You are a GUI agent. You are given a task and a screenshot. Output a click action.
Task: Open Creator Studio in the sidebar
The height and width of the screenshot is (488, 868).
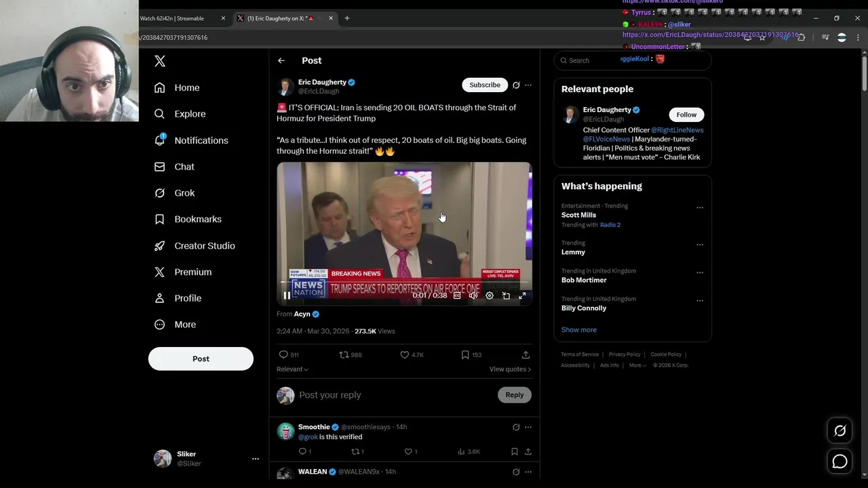(195, 246)
